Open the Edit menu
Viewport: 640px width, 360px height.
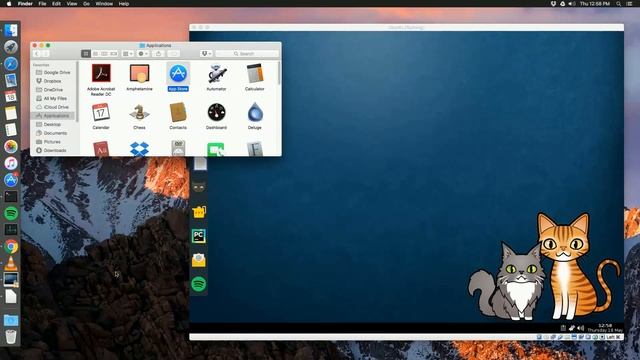coord(56,4)
